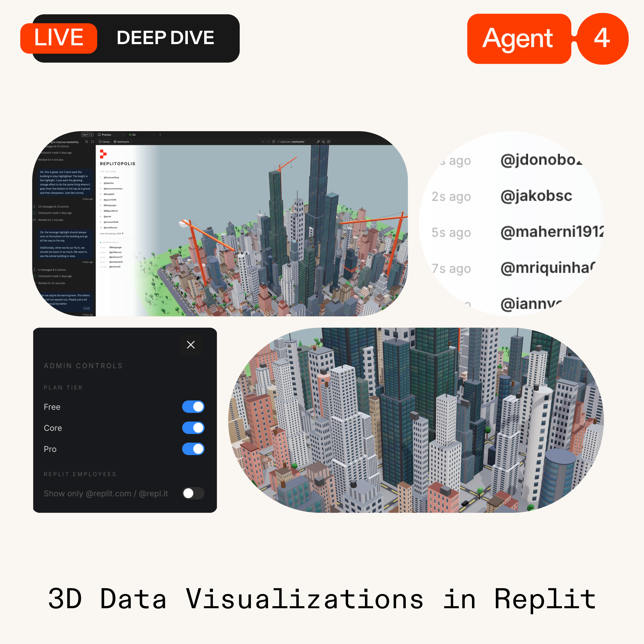The height and width of the screenshot is (644, 644).
Task: Click the DEEP DIVE label
Action: 165,38
